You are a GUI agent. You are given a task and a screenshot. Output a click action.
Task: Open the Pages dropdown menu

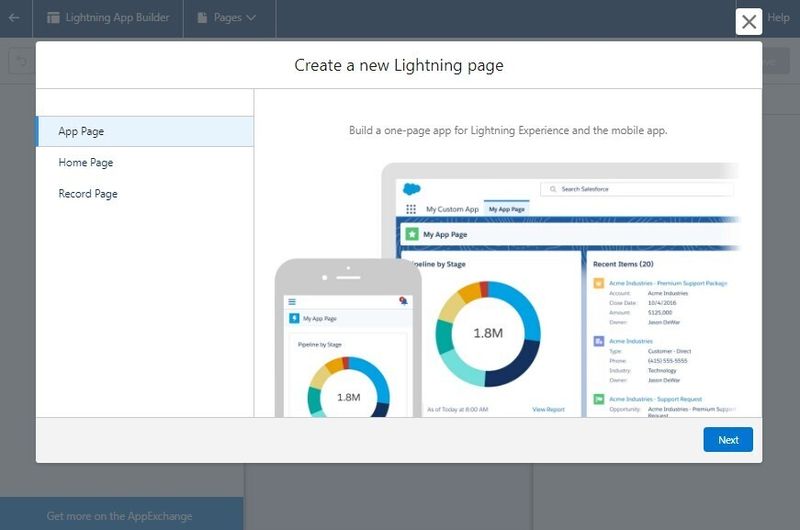pyautogui.click(x=227, y=18)
